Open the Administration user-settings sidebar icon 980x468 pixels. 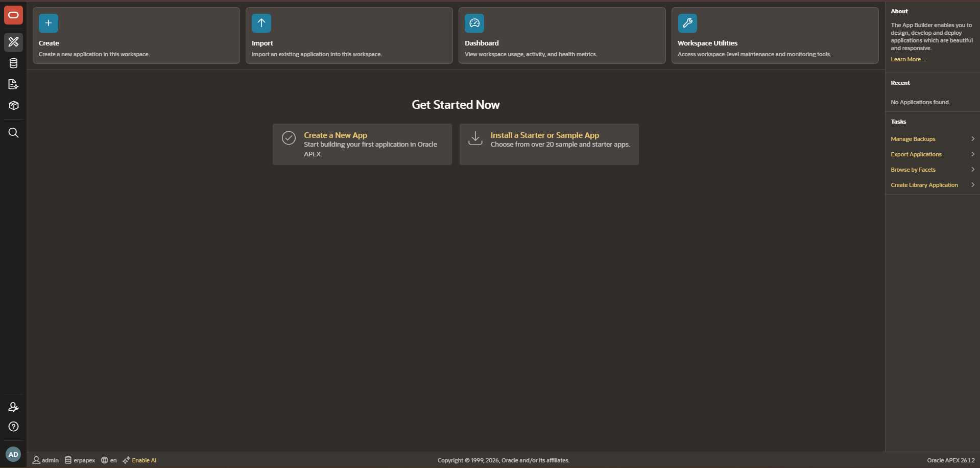[x=13, y=407]
